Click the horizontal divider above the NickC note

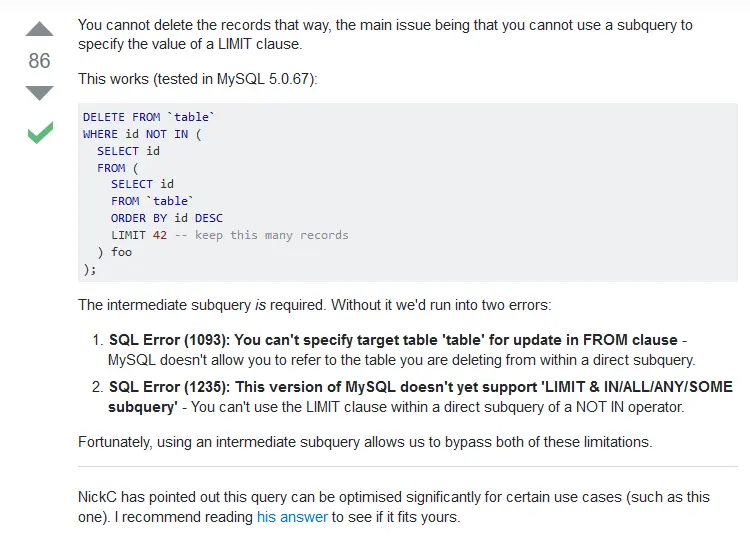tap(408, 466)
